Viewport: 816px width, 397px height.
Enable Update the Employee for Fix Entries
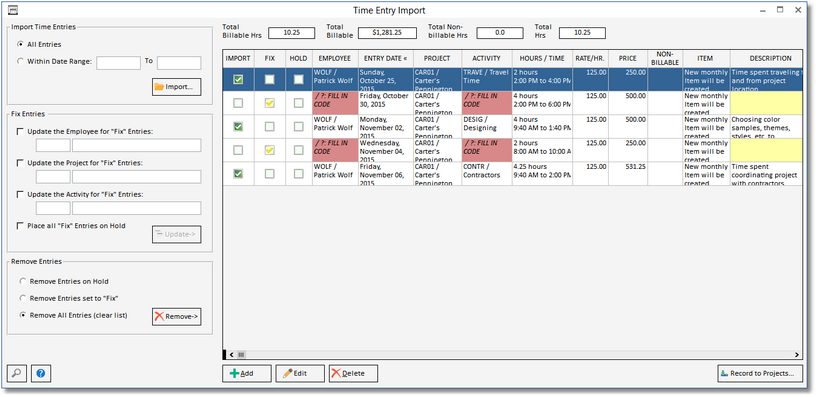tap(20, 132)
